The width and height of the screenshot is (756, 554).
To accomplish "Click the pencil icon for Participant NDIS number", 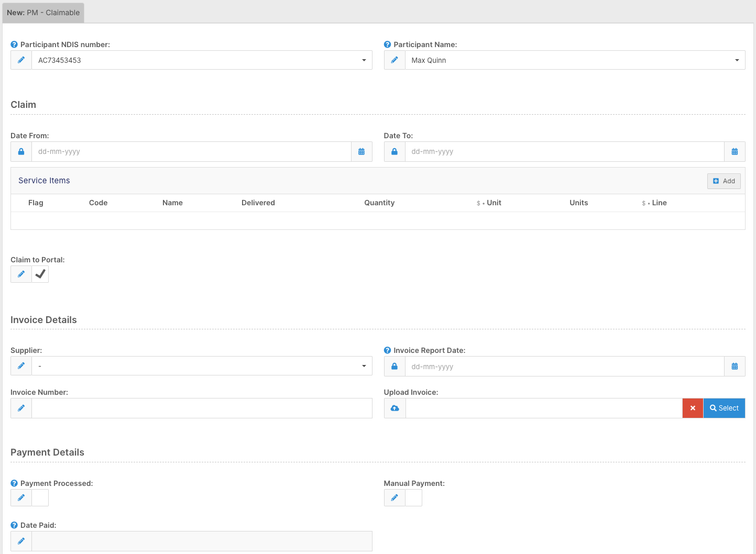I will click(x=21, y=60).
